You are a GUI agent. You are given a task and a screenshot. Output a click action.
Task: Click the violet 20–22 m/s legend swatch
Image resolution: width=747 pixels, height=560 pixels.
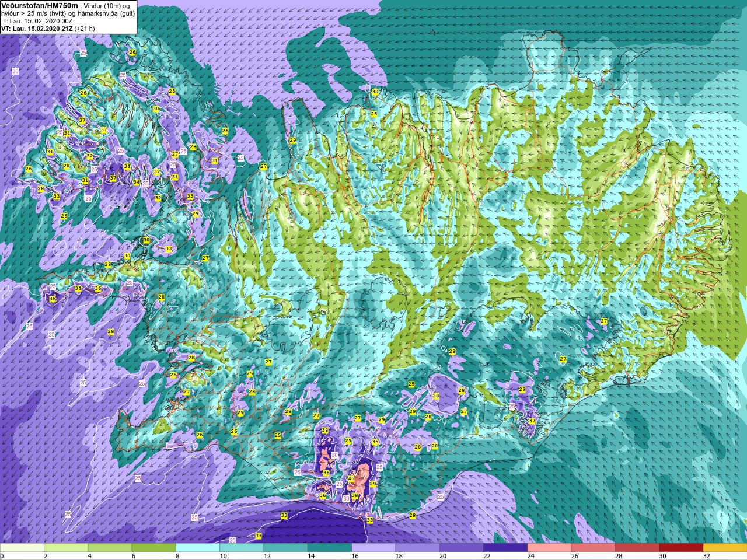[462, 548]
